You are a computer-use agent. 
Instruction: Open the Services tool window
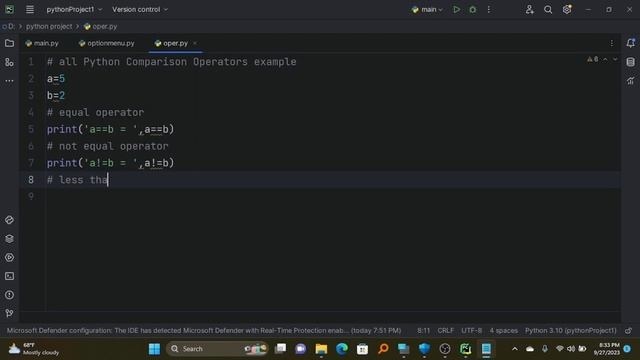point(9,258)
